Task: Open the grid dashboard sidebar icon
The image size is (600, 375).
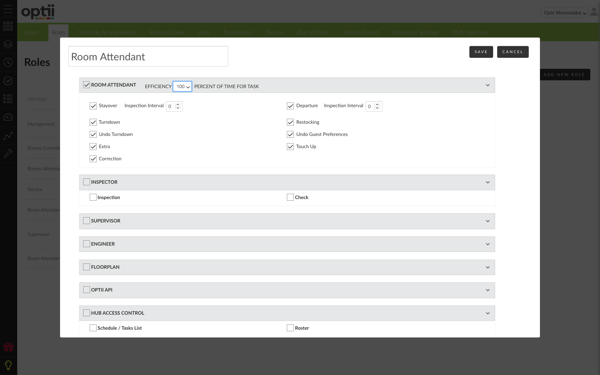Action: (8, 26)
